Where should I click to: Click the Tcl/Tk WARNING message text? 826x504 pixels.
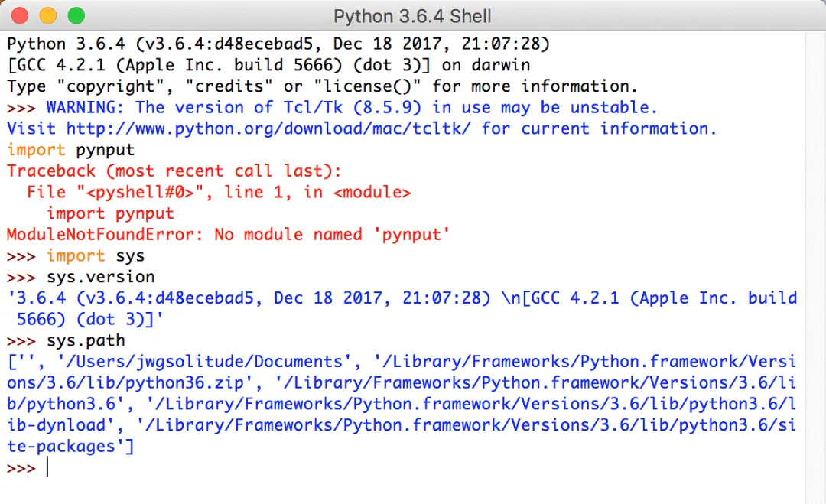point(352,108)
